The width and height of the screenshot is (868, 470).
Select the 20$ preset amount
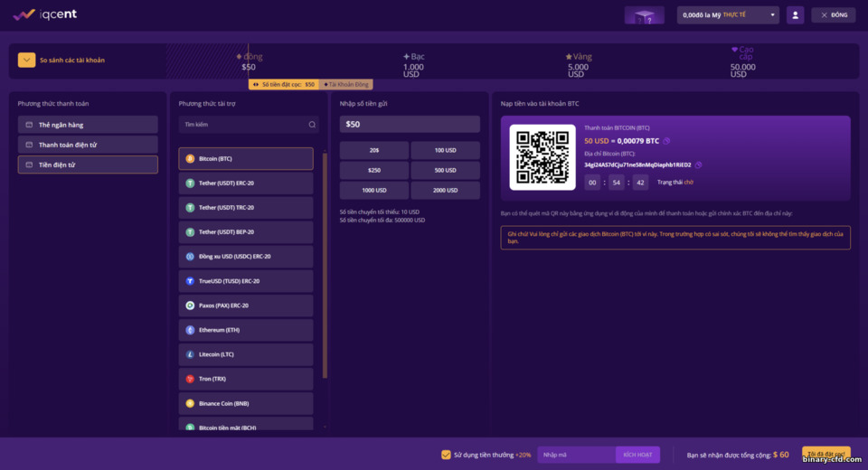tap(374, 151)
